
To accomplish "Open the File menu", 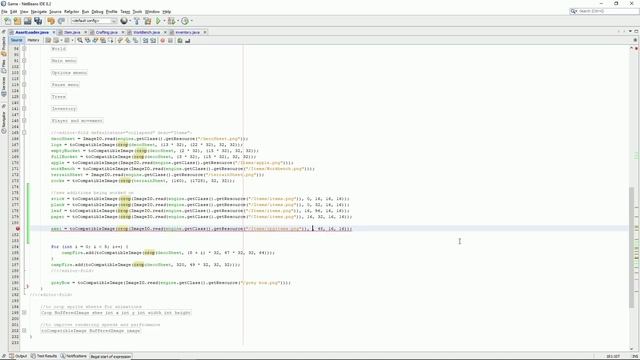I will point(4,12).
